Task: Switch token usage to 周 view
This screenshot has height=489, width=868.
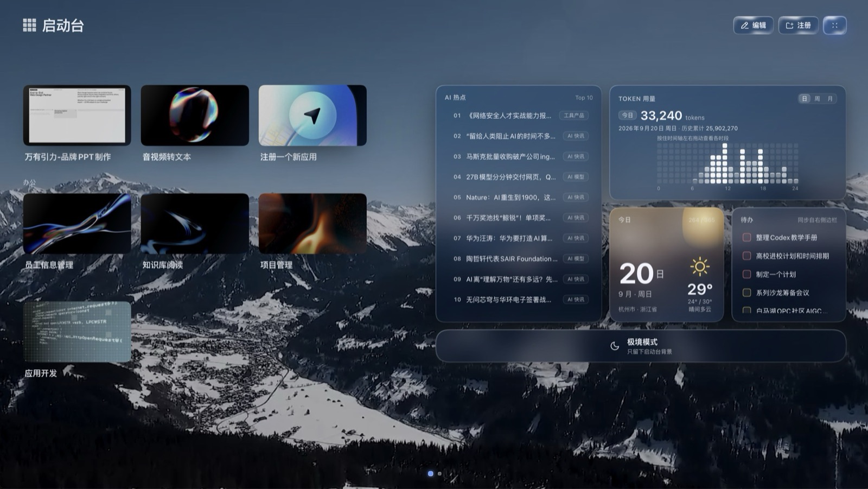Action: click(817, 98)
